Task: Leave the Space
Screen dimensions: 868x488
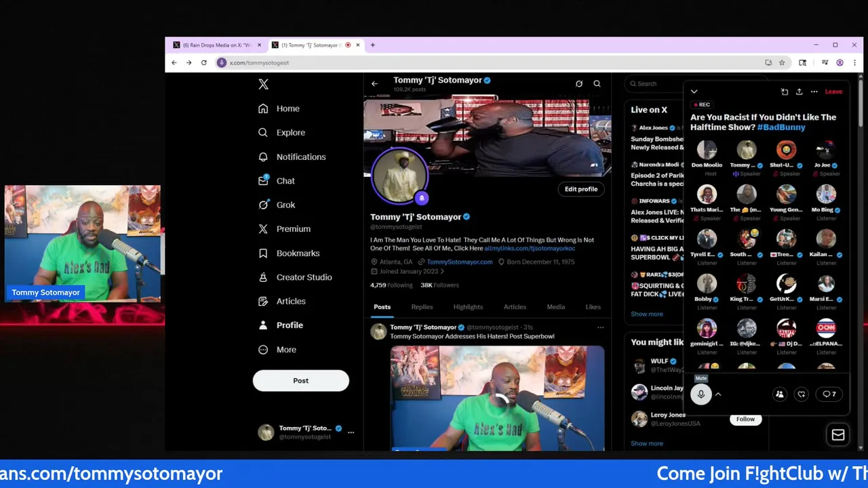Action: pos(833,91)
